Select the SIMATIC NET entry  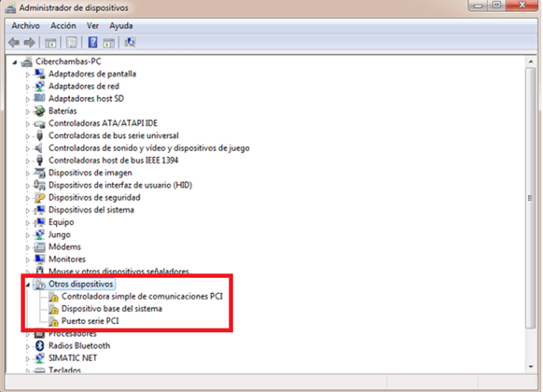point(73,358)
